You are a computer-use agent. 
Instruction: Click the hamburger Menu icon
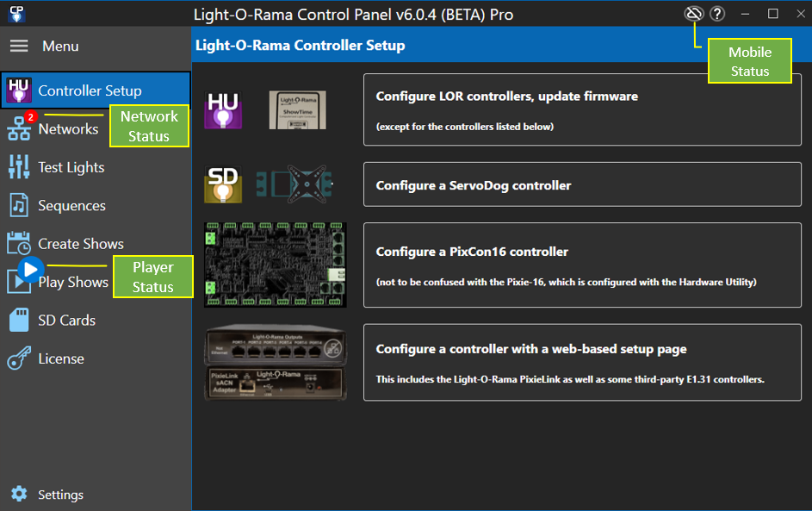click(19, 46)
